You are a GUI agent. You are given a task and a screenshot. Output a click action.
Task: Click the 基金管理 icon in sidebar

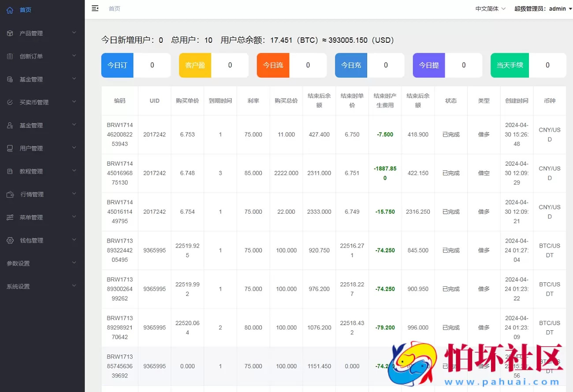pos(10,79)
